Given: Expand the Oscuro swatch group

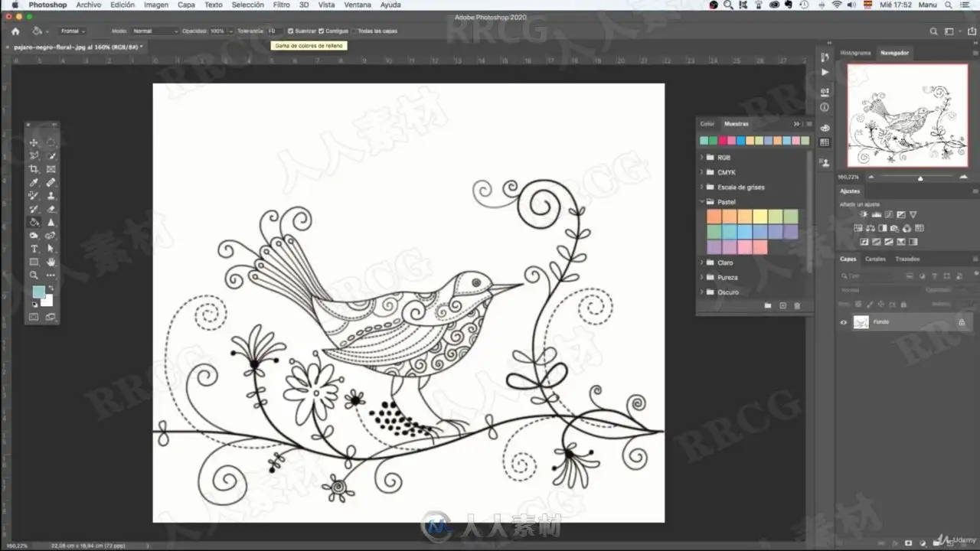Looking at the screenshot, I should point(702,292).
